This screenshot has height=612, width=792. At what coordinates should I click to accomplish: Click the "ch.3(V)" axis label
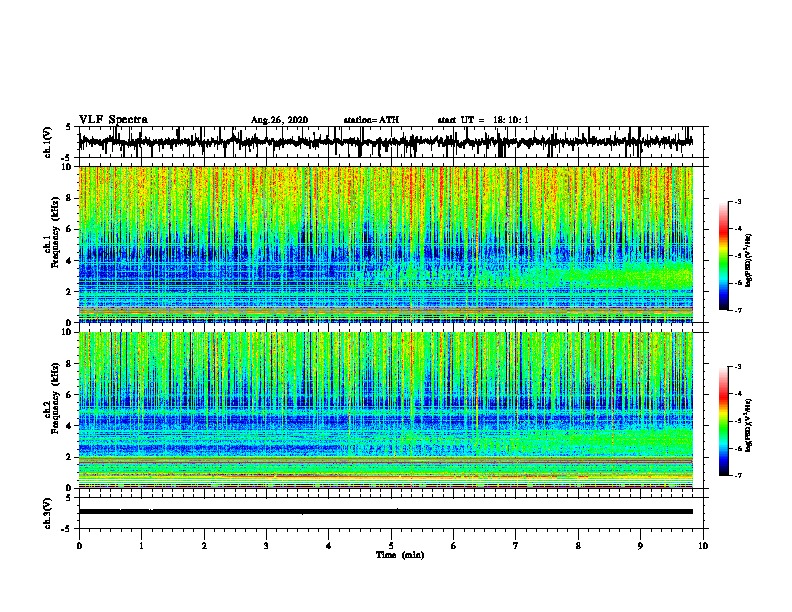point(48,513)
